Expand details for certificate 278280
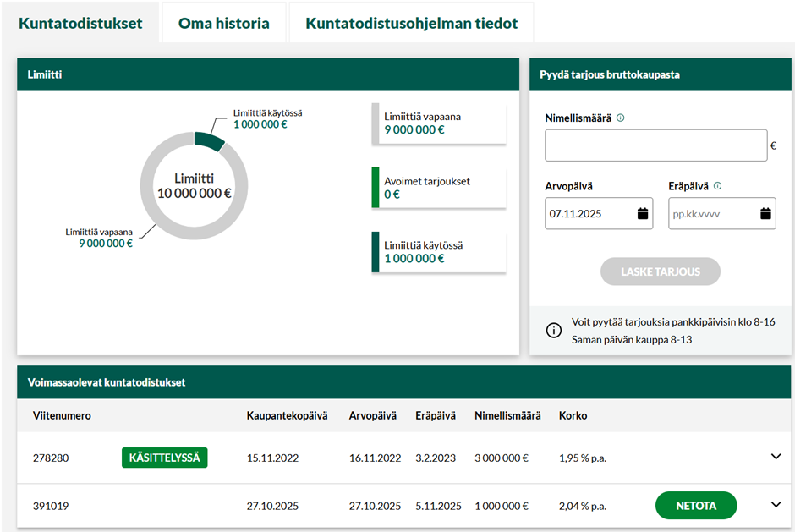 coord(776,458)
